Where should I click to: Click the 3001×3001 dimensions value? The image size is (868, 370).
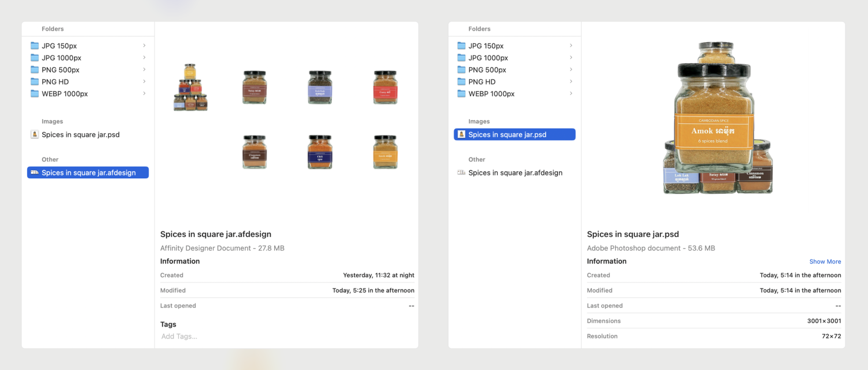coord(824,321)
